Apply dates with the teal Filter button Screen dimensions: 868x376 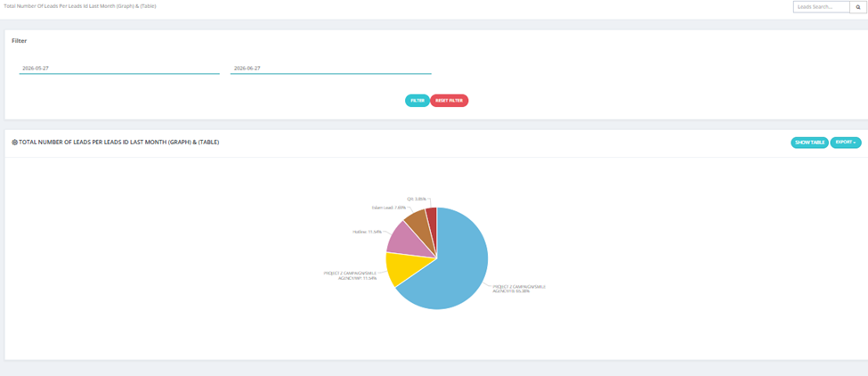[x=418, y=101]
